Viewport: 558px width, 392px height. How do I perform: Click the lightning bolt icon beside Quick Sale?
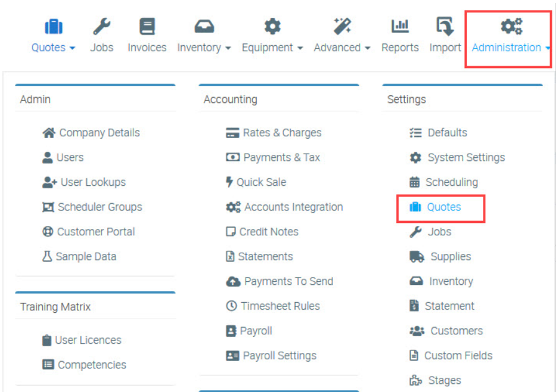(229, 182)
